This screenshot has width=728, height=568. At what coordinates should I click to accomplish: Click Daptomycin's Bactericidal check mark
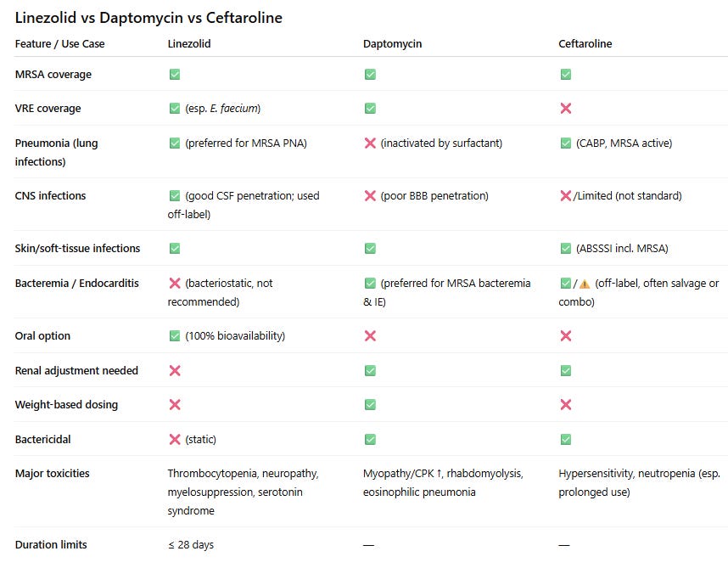pos(370,439)
